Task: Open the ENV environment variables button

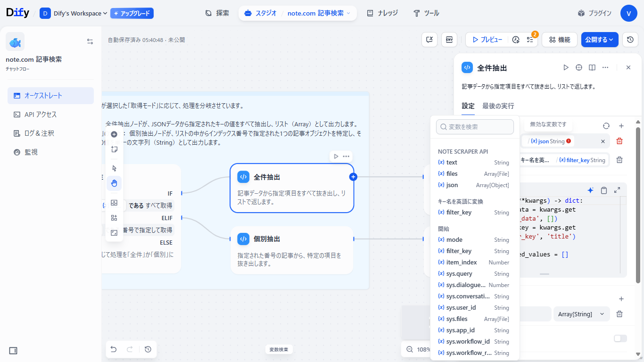Action: tap(449, 40)
